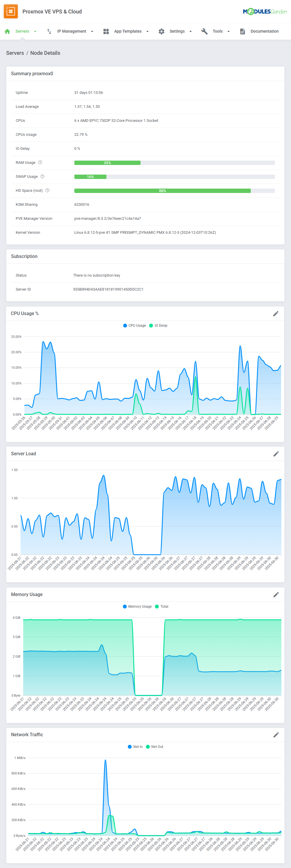Open the Tools menu
This screenshot has width=291, height=868.
(216, 31)
